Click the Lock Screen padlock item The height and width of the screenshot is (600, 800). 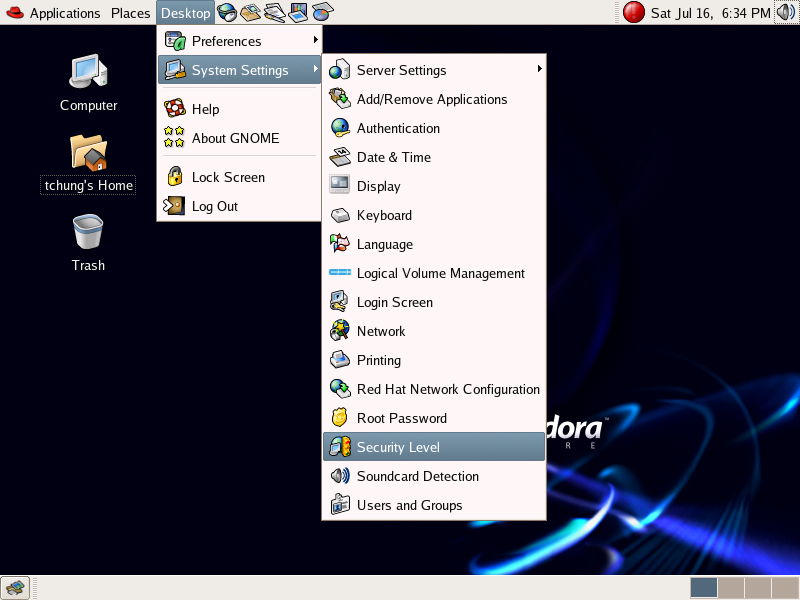(239, 177)
